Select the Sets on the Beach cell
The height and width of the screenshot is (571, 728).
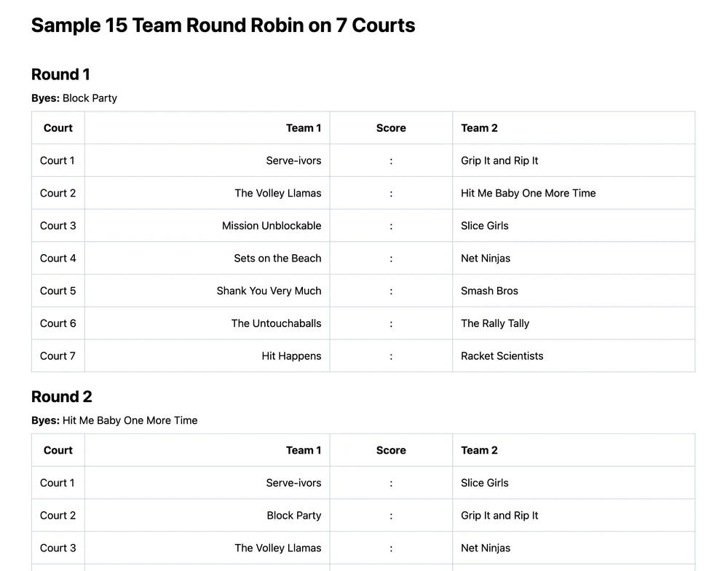[277, 259]
